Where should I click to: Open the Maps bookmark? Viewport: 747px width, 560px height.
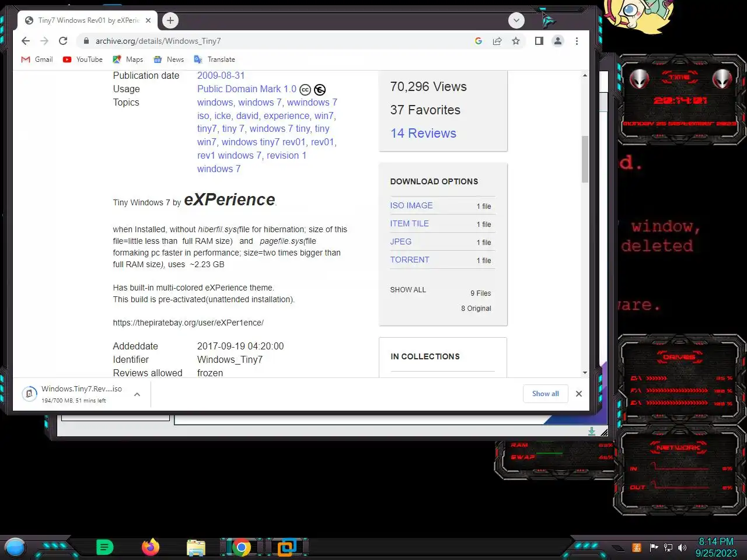(x=128, y=60)
